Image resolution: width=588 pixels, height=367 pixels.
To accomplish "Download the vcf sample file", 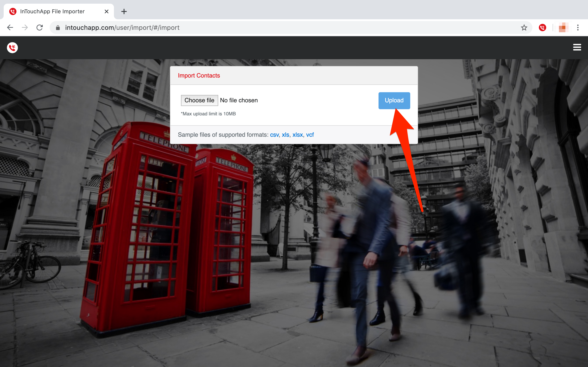I will 310,135.
